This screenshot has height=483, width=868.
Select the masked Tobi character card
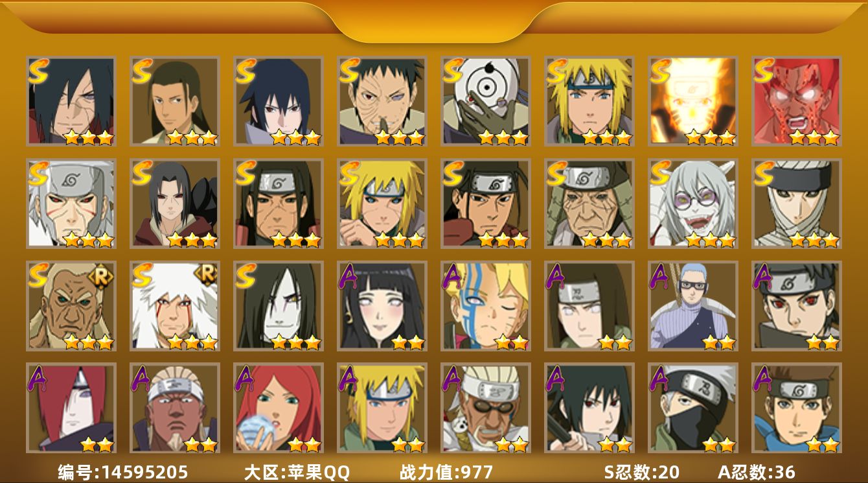[486, 100]
